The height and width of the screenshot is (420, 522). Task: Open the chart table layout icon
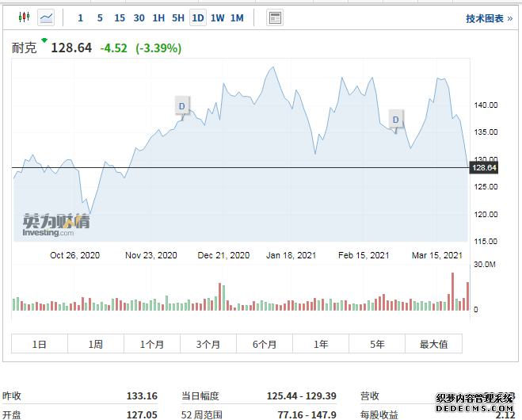275,17
